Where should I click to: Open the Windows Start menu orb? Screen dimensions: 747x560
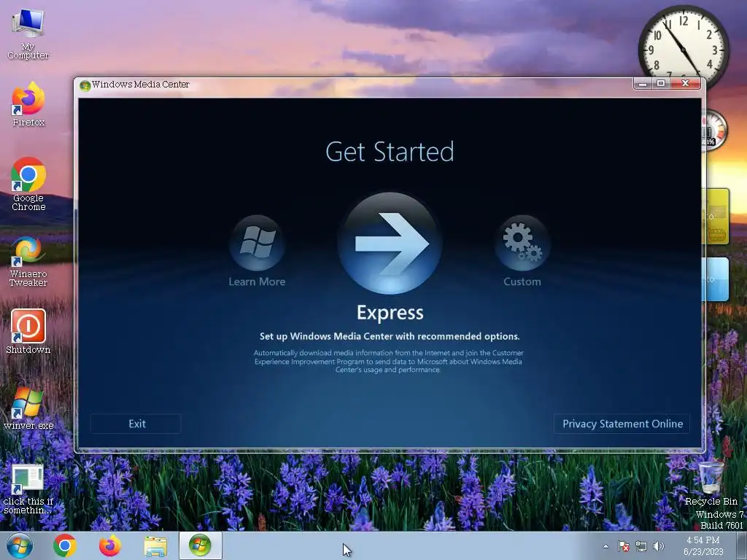coord(20,545)
